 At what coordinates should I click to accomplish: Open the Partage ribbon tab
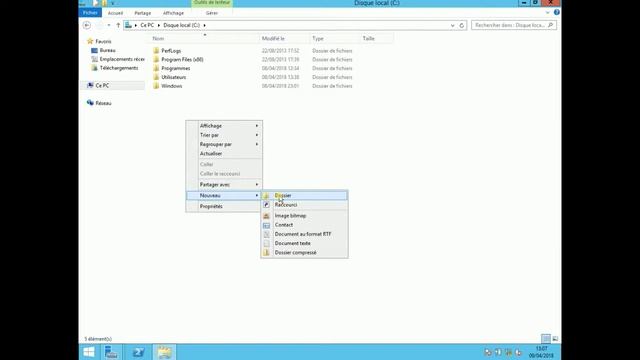142,13
